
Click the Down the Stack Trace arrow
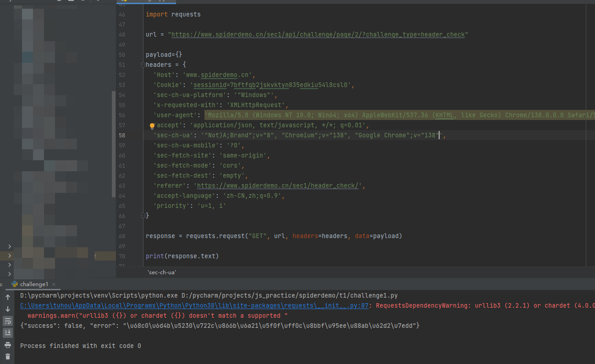click(8, 309)
